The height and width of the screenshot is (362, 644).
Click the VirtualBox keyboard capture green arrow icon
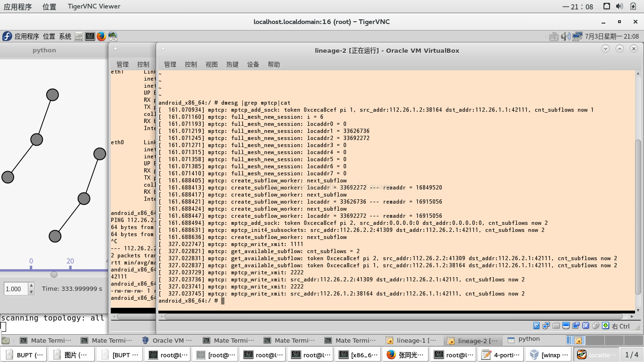(606, 326)
